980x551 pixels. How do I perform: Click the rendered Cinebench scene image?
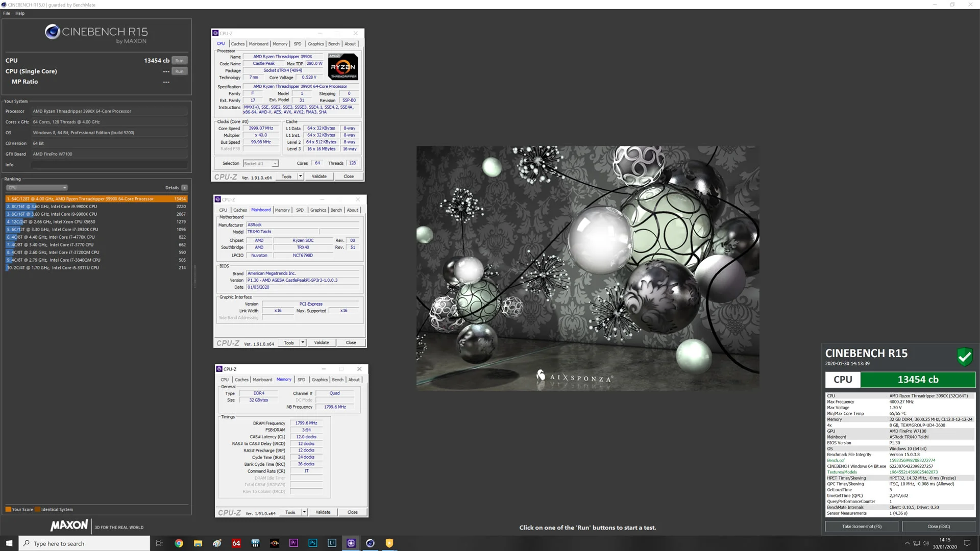587,268
